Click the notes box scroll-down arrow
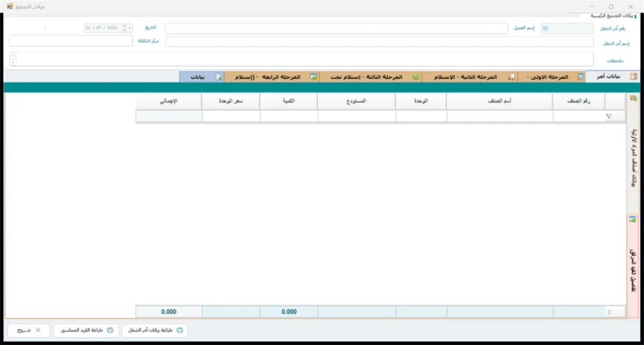644x345 pixels. coord(13,62)
